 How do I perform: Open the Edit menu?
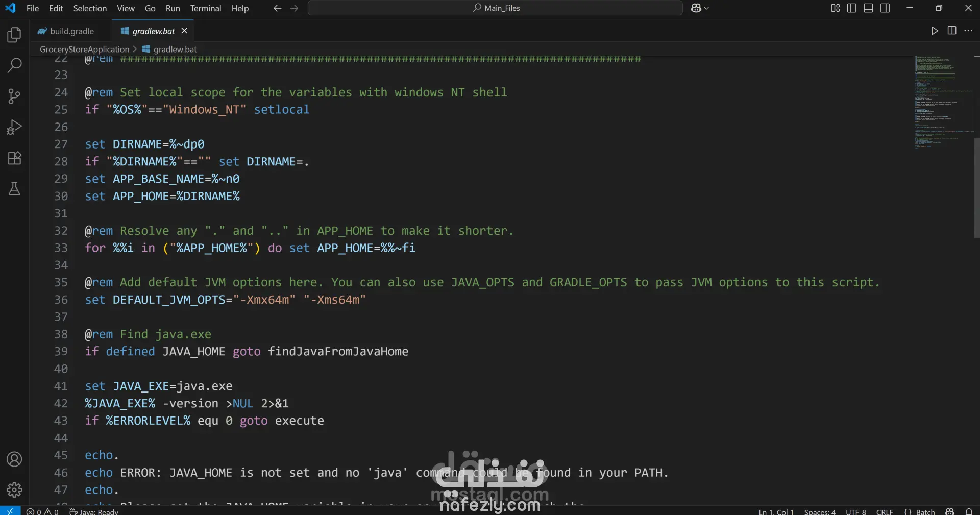(x=56, y=8)
